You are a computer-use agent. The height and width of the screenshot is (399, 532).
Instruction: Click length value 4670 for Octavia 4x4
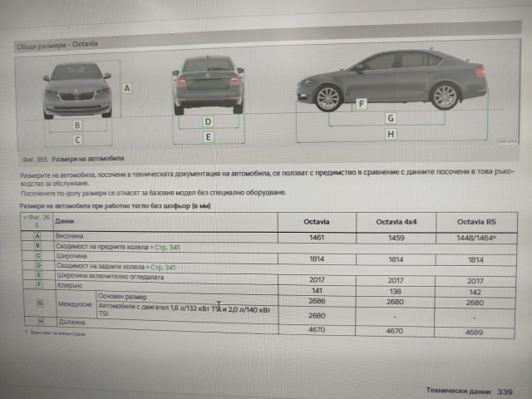point(395,331)
